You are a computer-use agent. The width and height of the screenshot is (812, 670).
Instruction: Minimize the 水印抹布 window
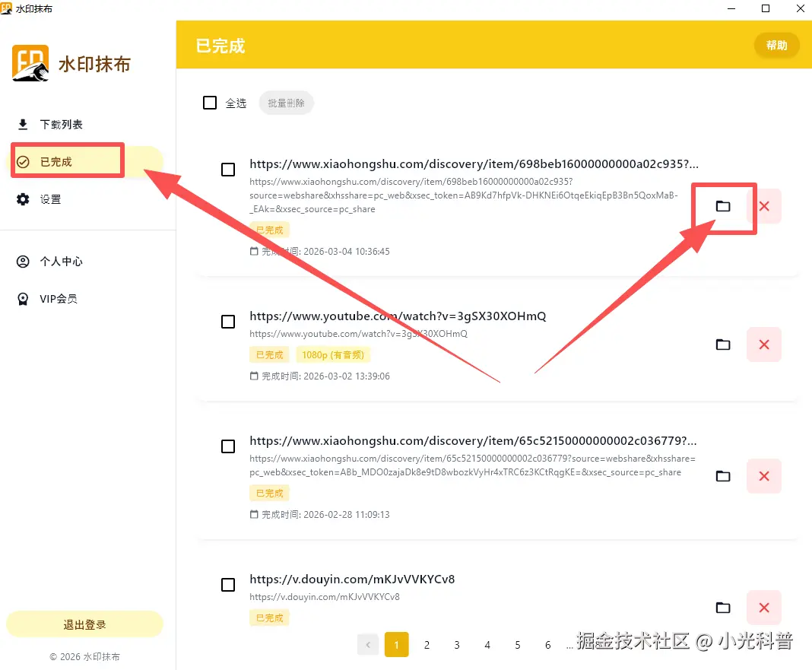click(731, 8)
